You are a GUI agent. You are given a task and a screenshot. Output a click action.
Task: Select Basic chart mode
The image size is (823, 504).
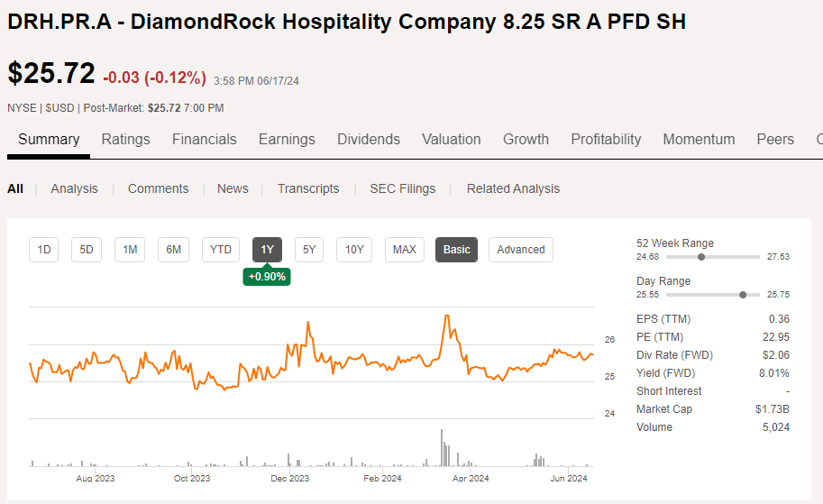tap(456, 250)
